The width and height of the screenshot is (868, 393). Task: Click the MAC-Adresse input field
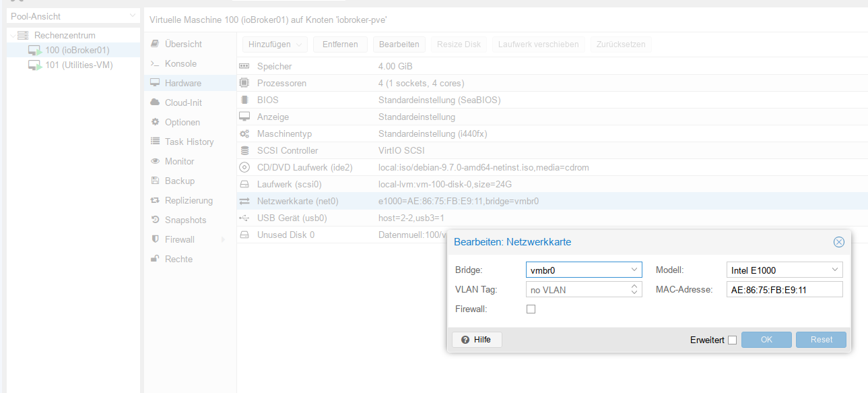coord(784,290)
